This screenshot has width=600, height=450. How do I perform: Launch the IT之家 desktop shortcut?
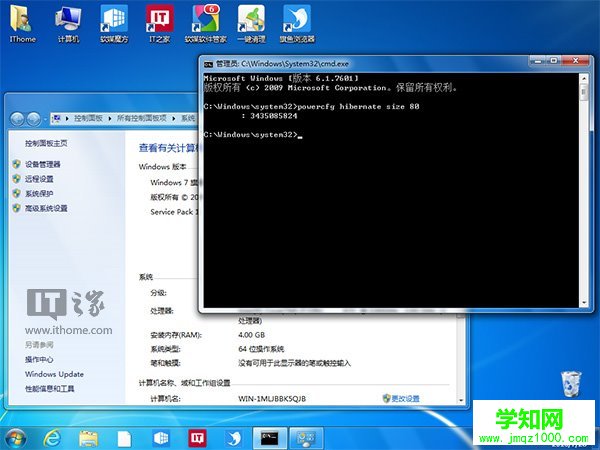(160, 24)
